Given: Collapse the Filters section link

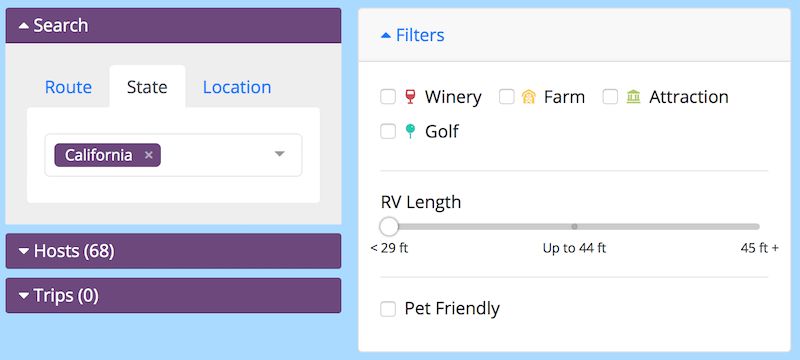Looking at the screenshot, I should tap(420, 35).
